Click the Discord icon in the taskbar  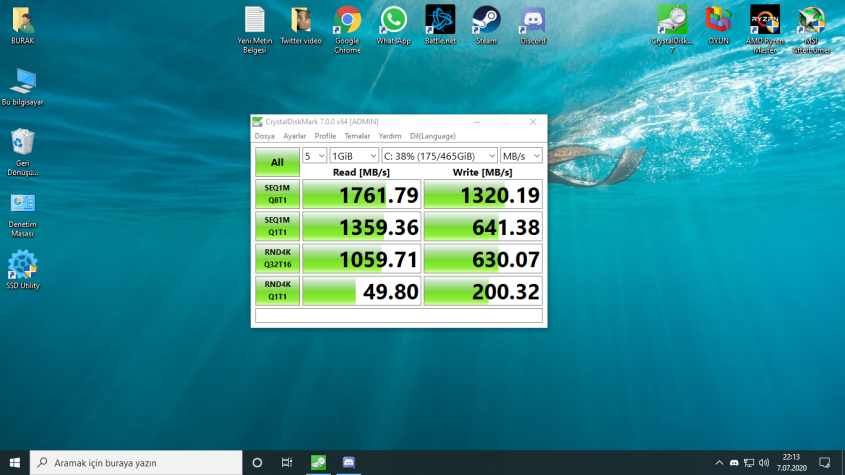point(350,462)
